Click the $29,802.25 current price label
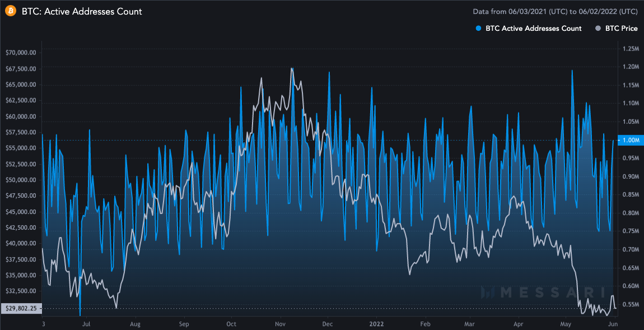This screenshot has height=330, width=644. point(21,309)
